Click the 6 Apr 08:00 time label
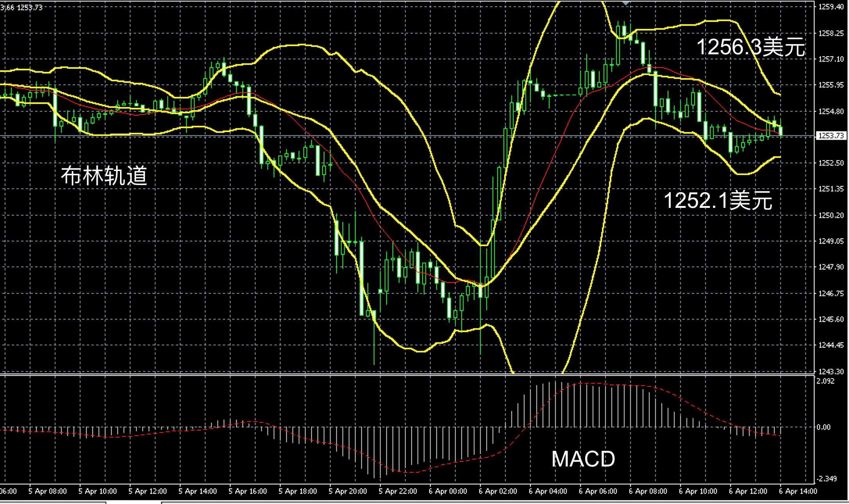The width and height of the screenshot is (849, 504). coord(648,491)
